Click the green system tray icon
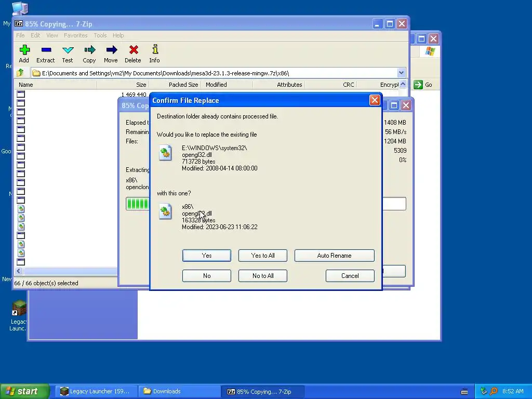Viewport: 532px width, 399px height. (484, 391)
